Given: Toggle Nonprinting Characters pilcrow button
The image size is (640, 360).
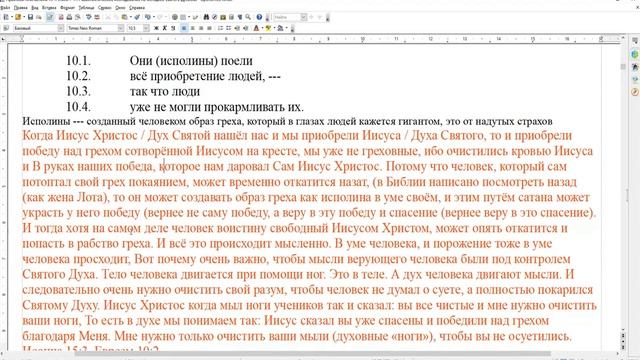Looking at the screenshot, I should coord(240,17).
